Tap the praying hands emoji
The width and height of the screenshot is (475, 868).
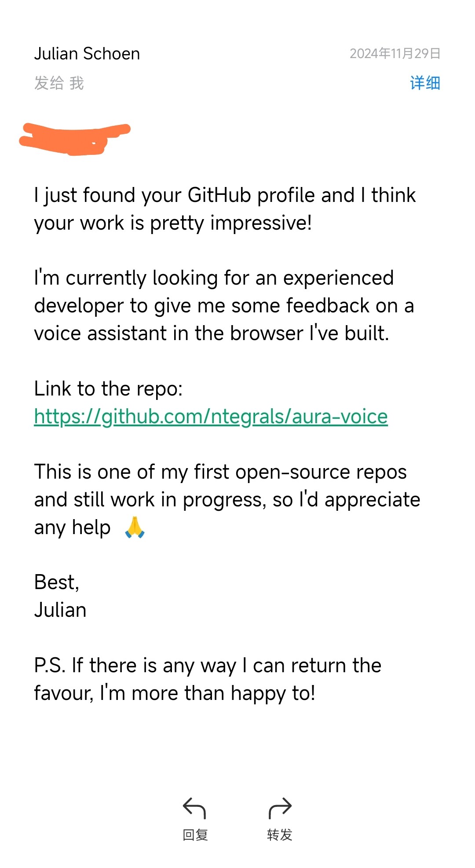pos(135,527)
